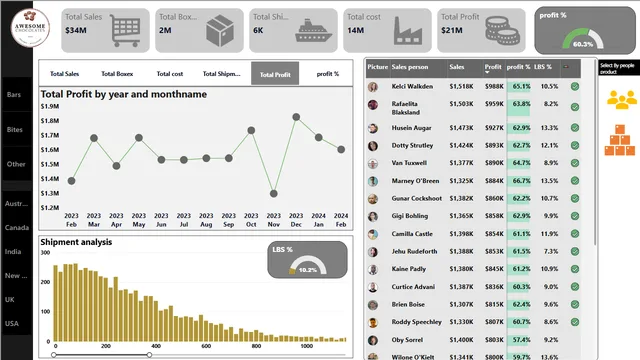The image size is (640, 360).
Task: Filter by New Zealand region
Action: 16,276
